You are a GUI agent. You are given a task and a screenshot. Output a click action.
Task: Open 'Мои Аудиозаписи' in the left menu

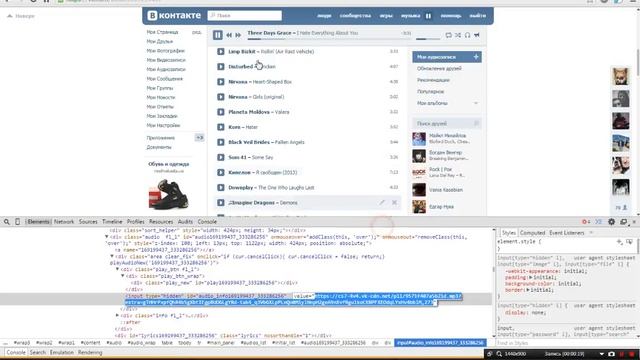[x=166, y=69]
